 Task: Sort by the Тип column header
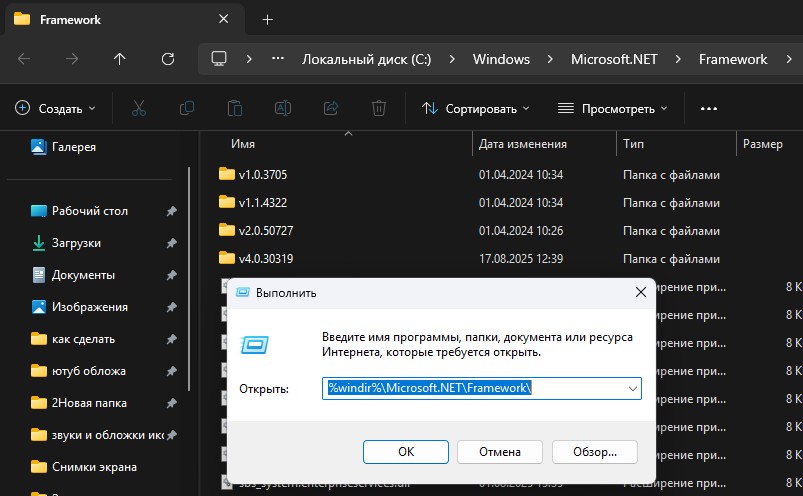coord(633,144)
